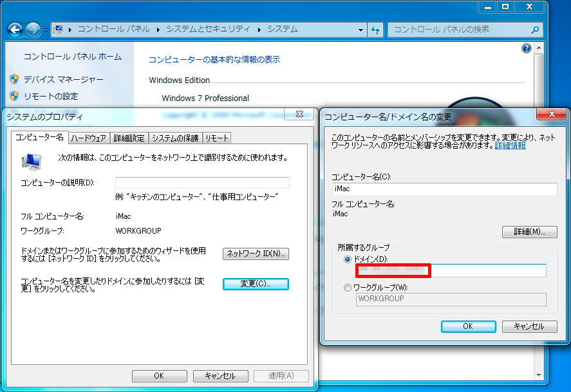The width and height of the screenshot is (571, 392).
Task: Click the shield icon beside デバイス マネージャー
Action: [15, 80]
